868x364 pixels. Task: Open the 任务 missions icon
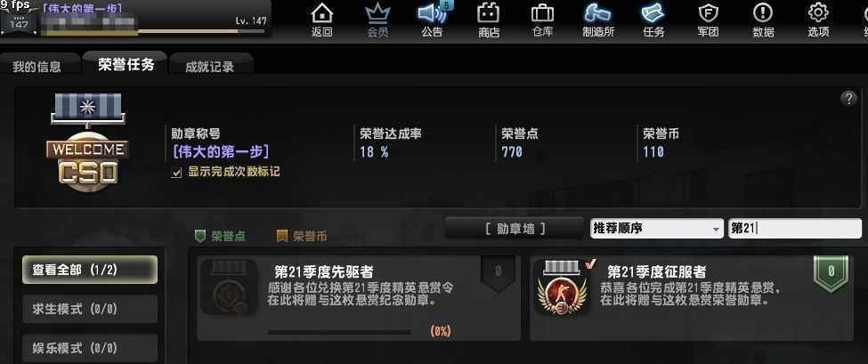[653, 14]
